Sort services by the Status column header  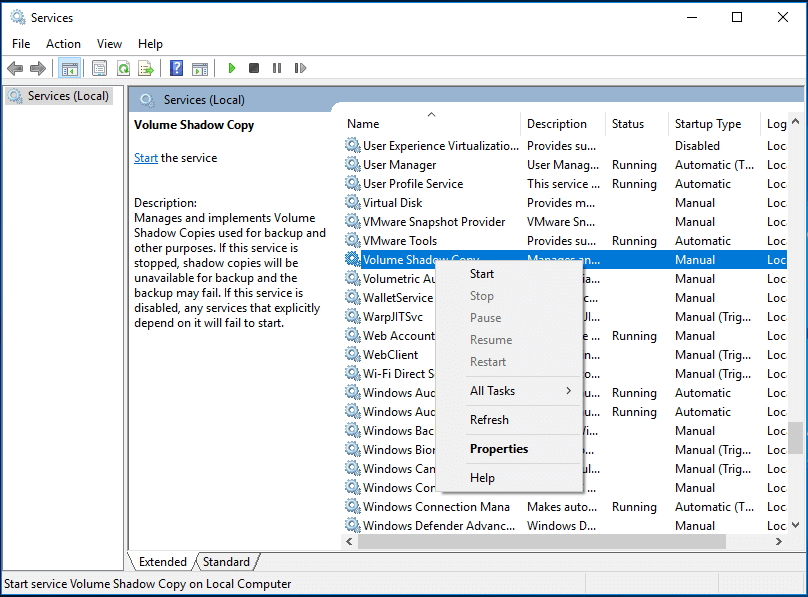pos(631,123)
